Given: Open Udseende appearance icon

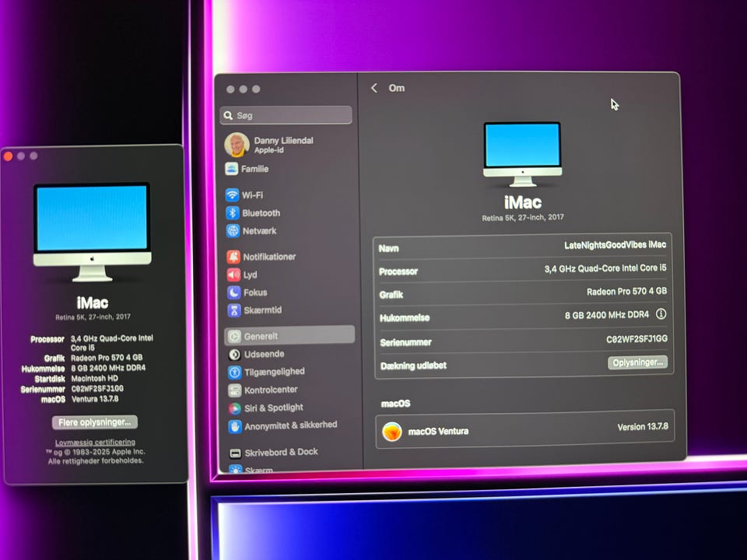Looking at the screenshot, I should tap(234, 355).
